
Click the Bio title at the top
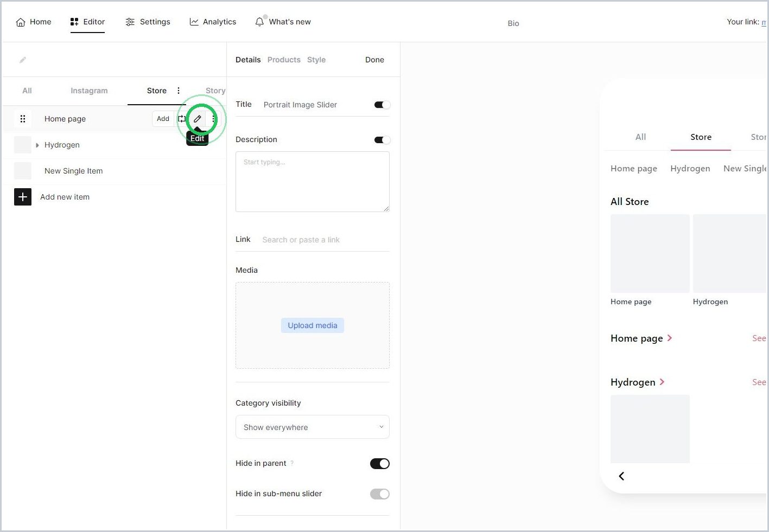(513, 23)
